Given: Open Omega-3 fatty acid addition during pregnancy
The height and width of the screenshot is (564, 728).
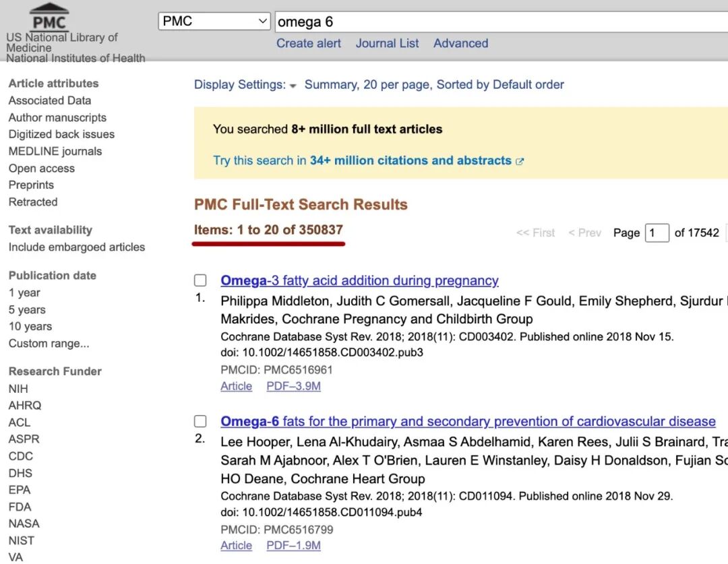Looking at the screenshot, I should point(359,280).
